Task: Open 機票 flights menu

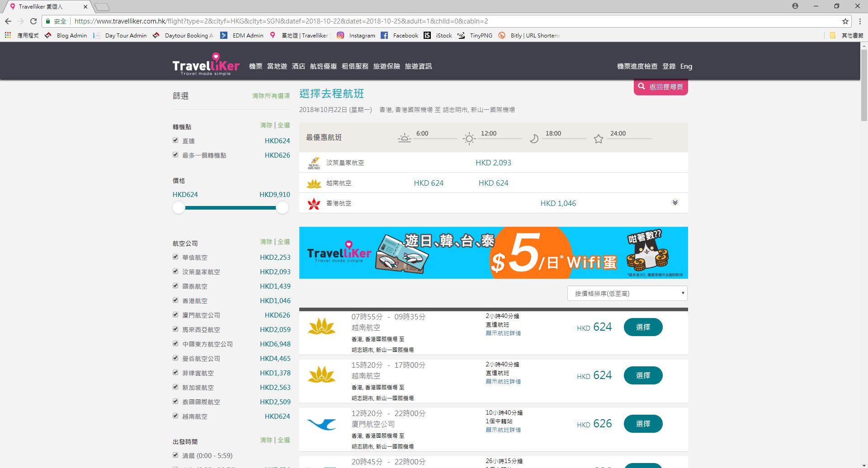Action: [x=255, y=66]
